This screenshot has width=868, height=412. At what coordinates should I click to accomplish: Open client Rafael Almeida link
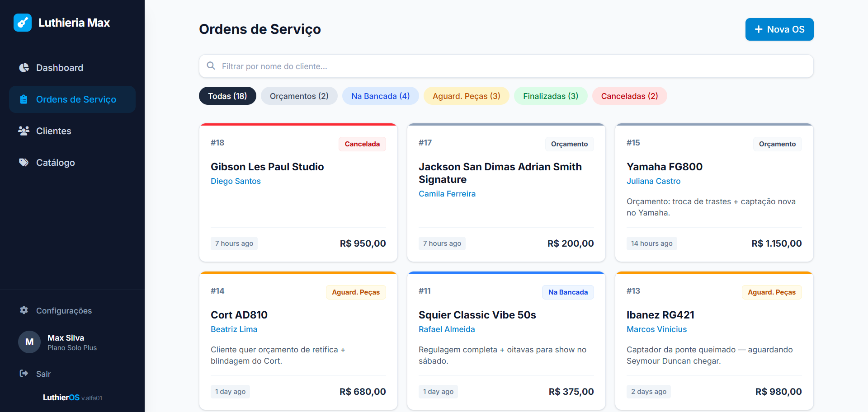447,329
